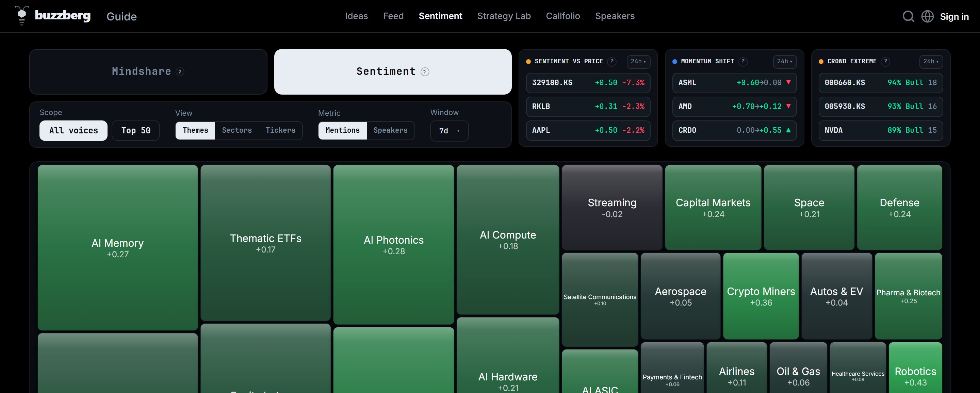Select the Pharma & Biotech tile
Screen dimensions: 980x393
(909, 296)
